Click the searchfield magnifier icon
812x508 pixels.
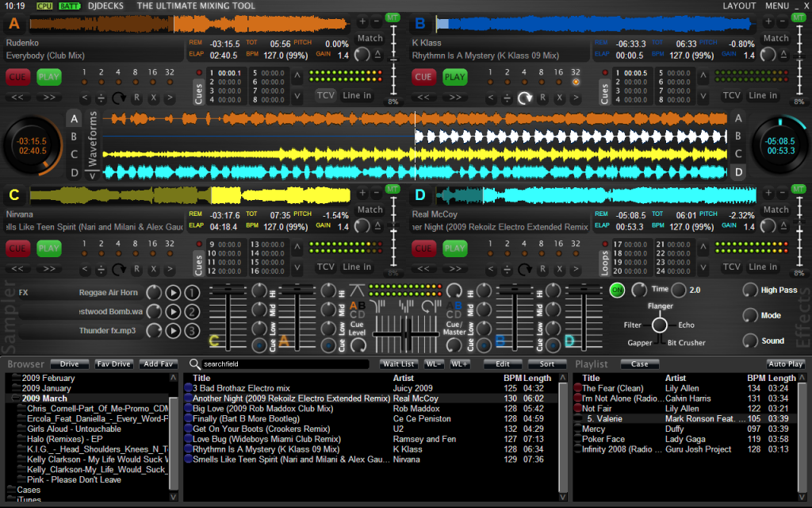[x=195, y=364]
